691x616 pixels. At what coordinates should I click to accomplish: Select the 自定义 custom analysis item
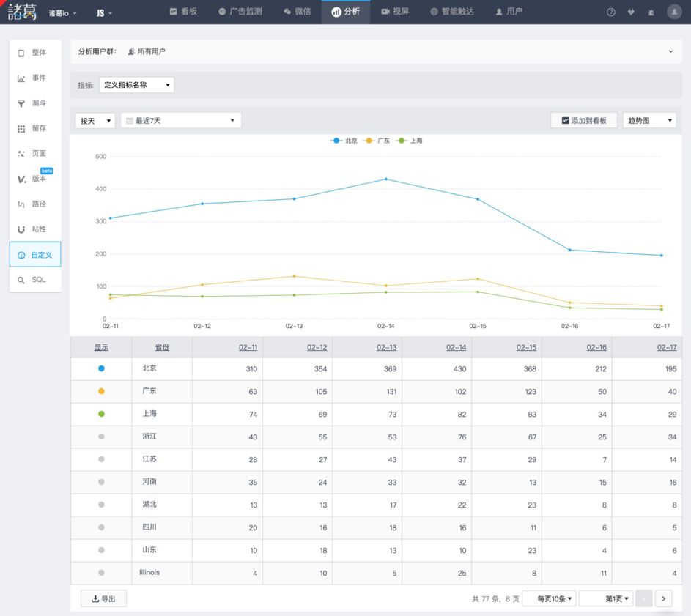35,254
